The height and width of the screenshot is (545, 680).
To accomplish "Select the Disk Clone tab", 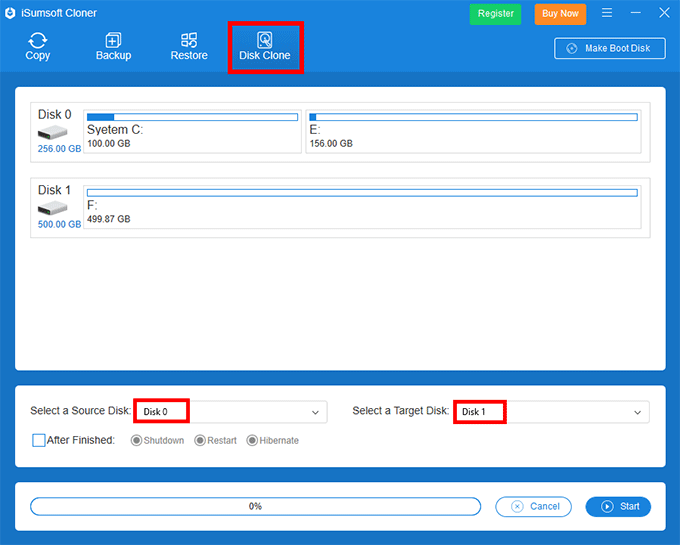I will [x=265, y=47].
